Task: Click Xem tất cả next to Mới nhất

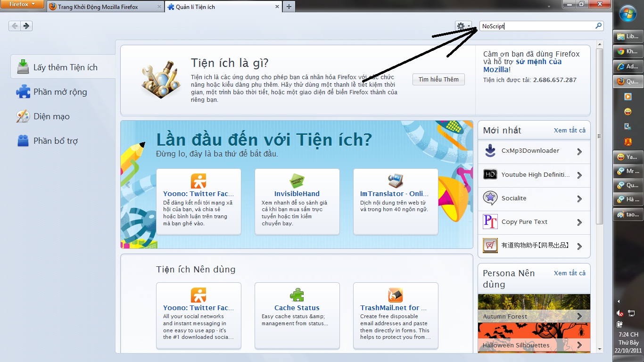Action: (570, 131)
